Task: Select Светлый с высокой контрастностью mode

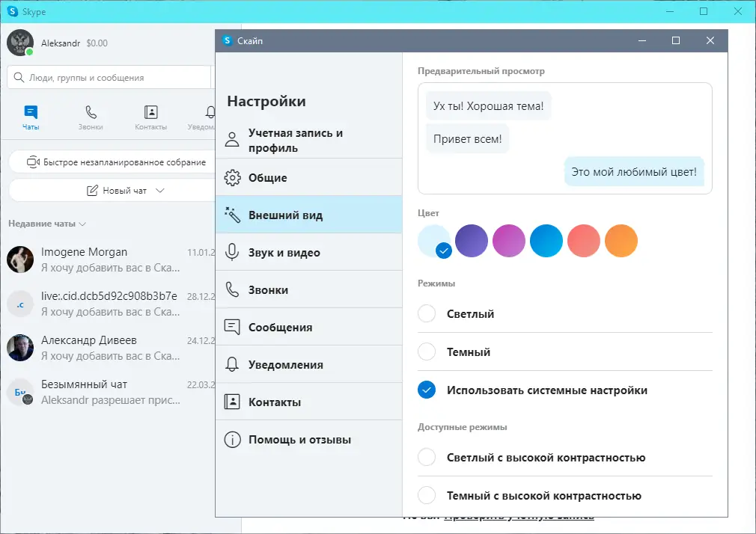Action: click(426, 457)
